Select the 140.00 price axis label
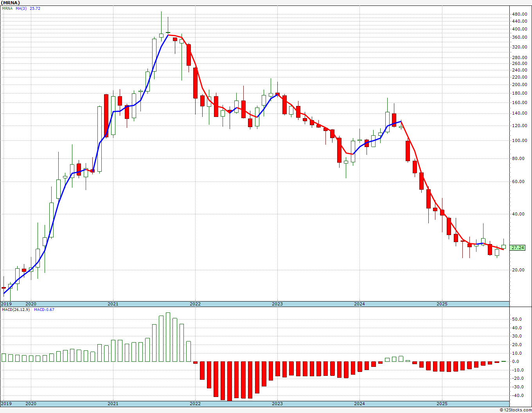 coord(519,113)
